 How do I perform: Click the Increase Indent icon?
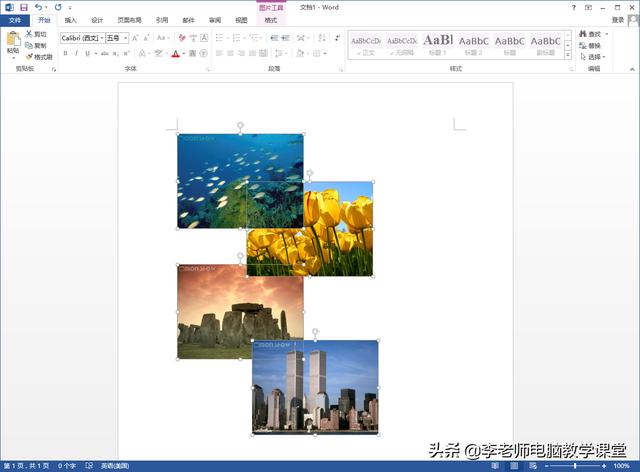coord(285,38)
